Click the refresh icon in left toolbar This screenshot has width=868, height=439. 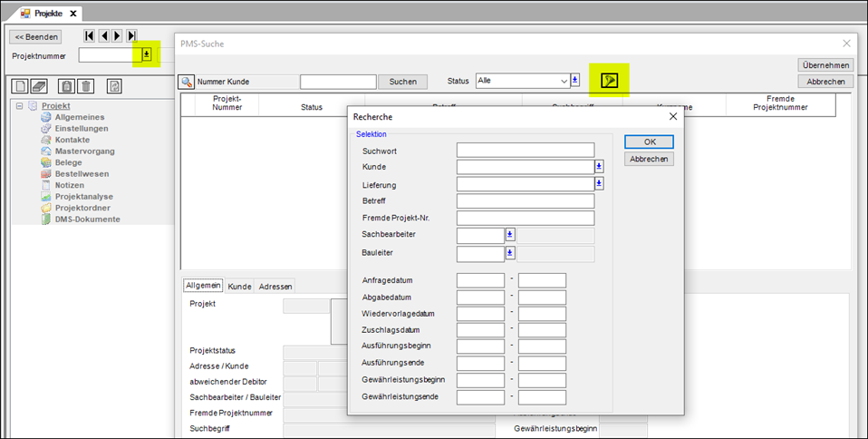point(114,86)
